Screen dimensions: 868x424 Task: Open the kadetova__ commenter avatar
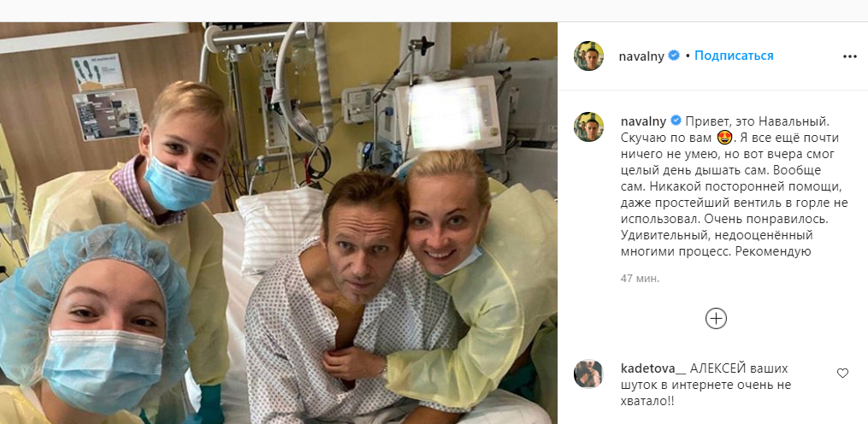588,374
